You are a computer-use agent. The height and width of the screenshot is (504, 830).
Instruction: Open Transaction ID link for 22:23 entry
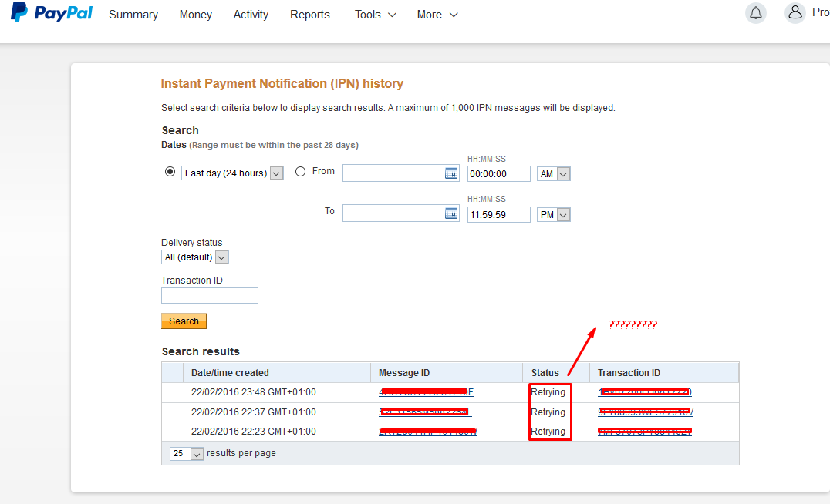(645, 432)
